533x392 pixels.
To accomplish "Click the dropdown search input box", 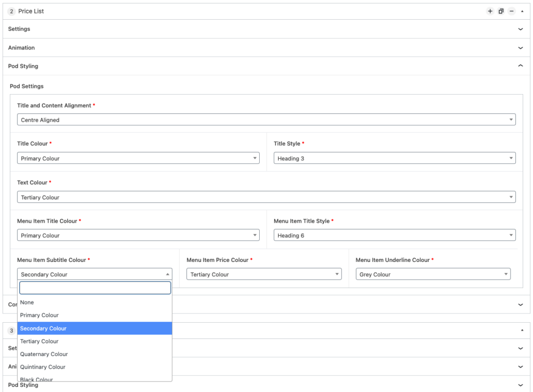I will [95, 288].
